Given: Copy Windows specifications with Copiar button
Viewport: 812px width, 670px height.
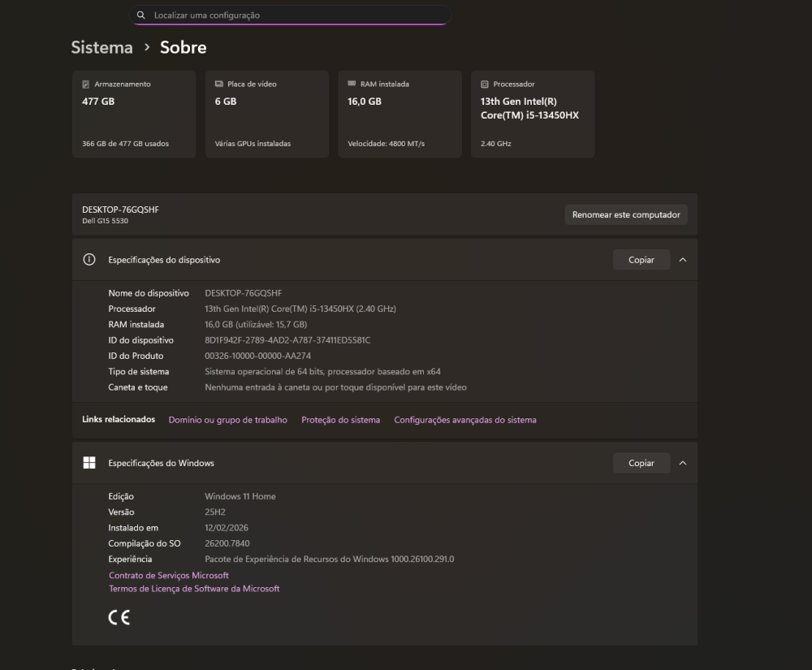Looking at the screenshot, I should point(641,463).
